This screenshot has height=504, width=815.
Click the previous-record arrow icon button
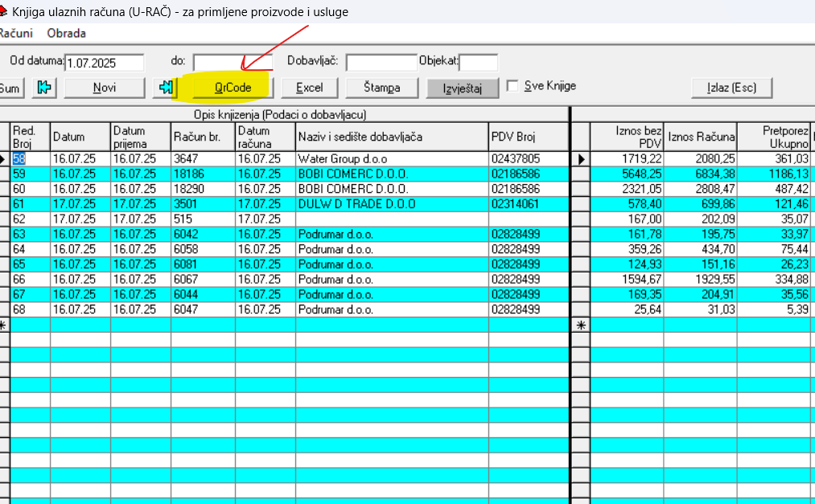click(x=44, y=87)
